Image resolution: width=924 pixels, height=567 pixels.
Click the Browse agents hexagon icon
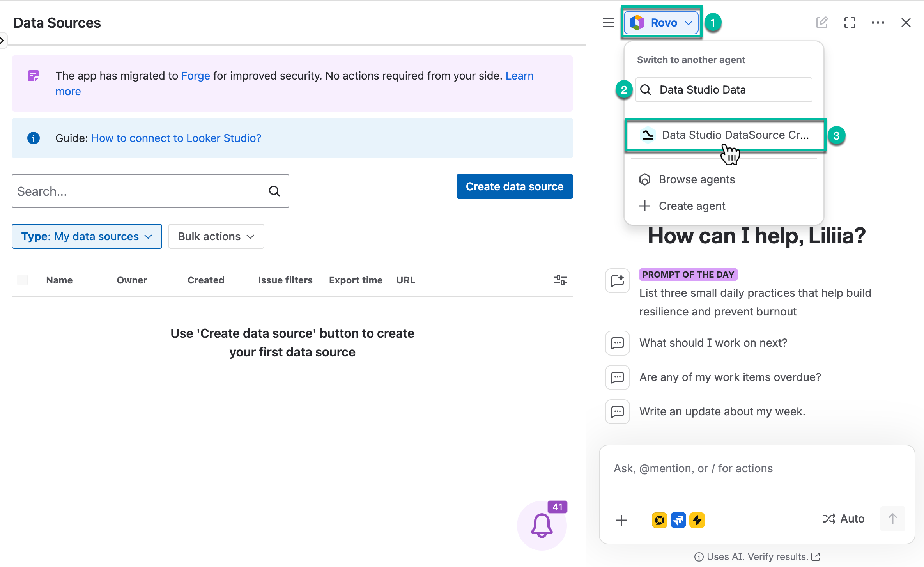coord(645,179)
